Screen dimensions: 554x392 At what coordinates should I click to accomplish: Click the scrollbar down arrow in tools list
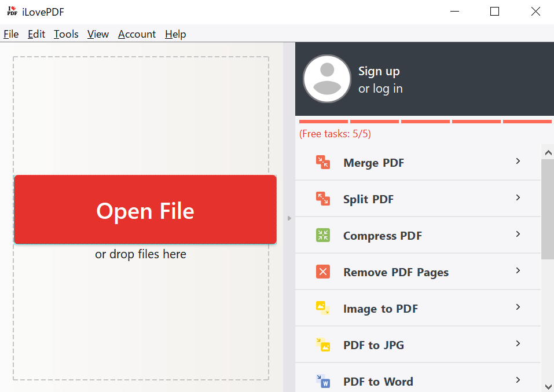pos(548,386)
